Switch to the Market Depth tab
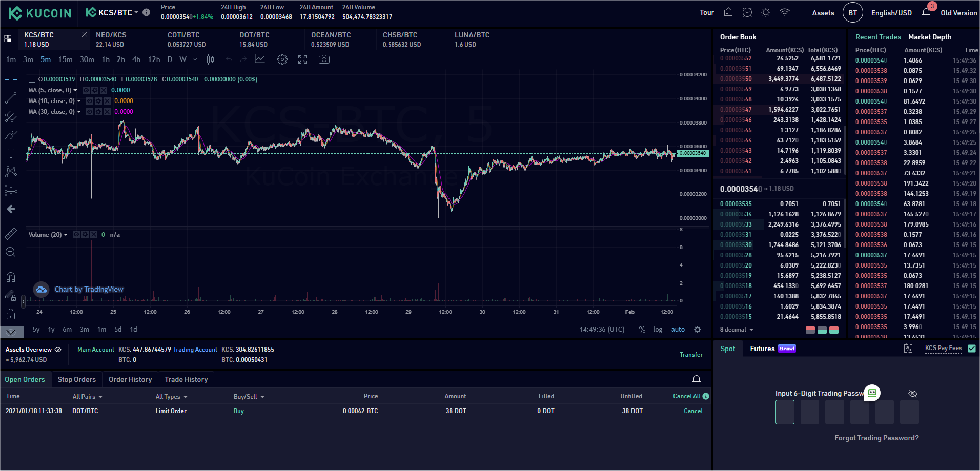 pyautogui.click(x=930, y=37)
